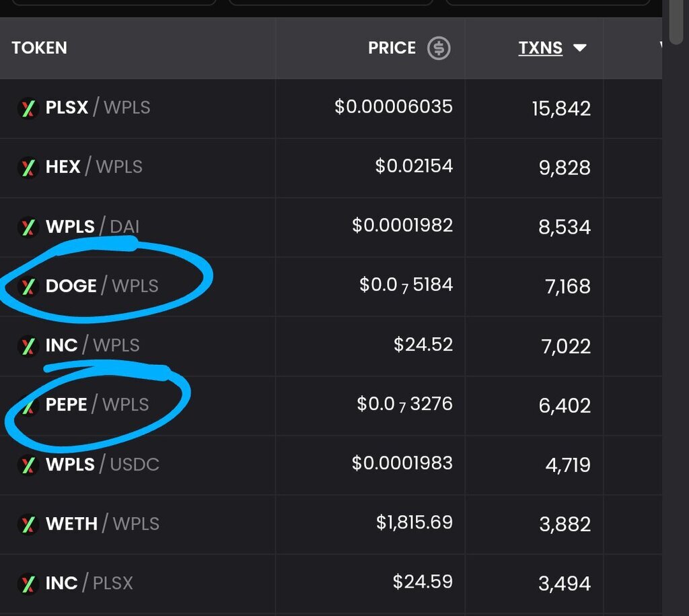Click the DEX icon beside INC/WPLS

click(28, 345)
